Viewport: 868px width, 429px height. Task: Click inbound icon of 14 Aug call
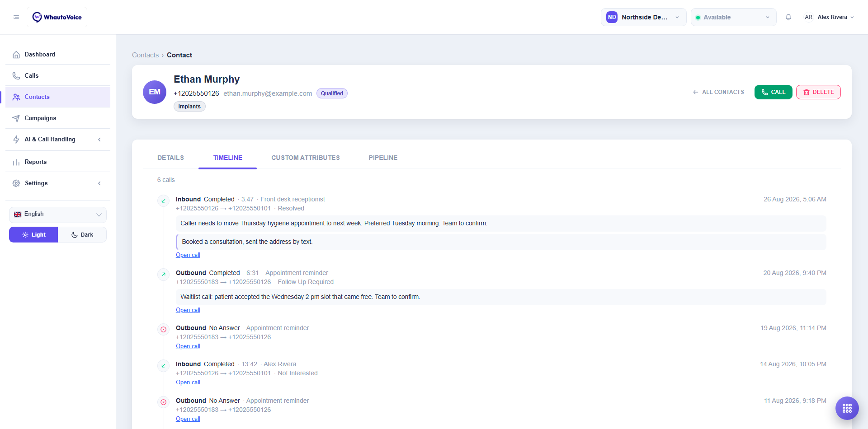pos(163,365)
